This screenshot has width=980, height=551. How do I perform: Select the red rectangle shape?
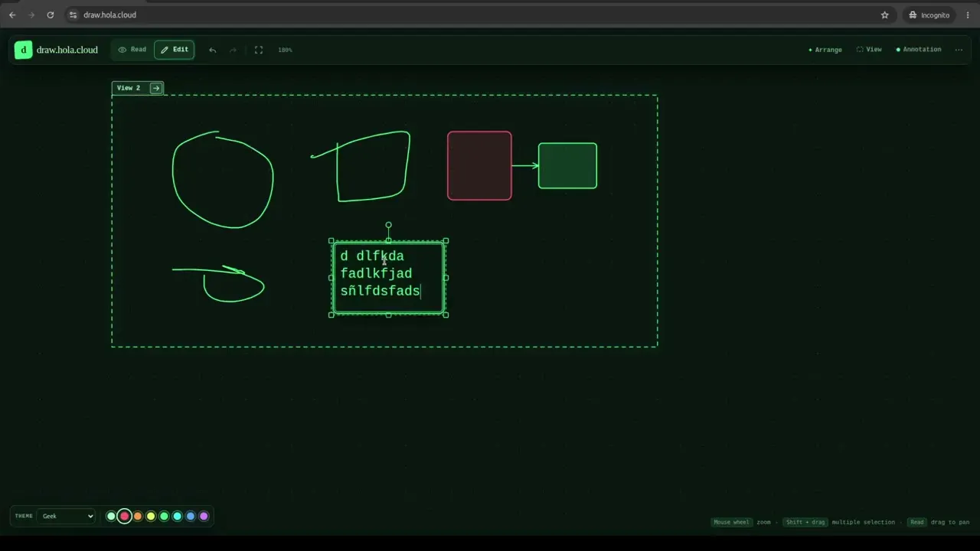tap(479, 165)
